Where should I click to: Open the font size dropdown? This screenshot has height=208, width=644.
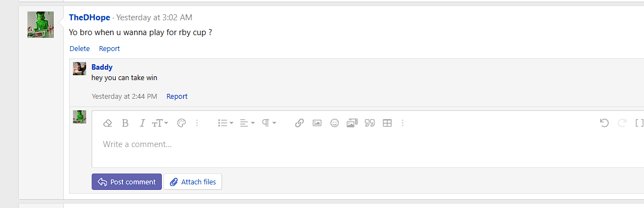(x=160, y=123)
